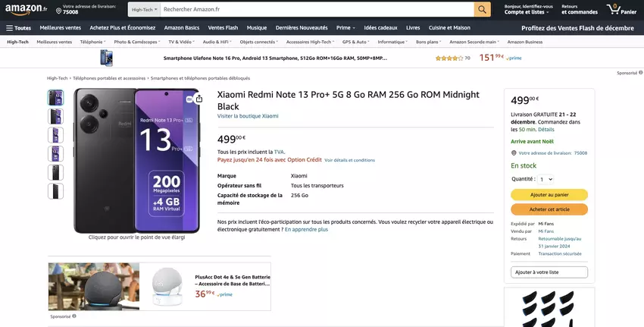The height and width of the screenshot is (327, 644).
Task: Click the sponsored banner star rating
Action: 449,58
